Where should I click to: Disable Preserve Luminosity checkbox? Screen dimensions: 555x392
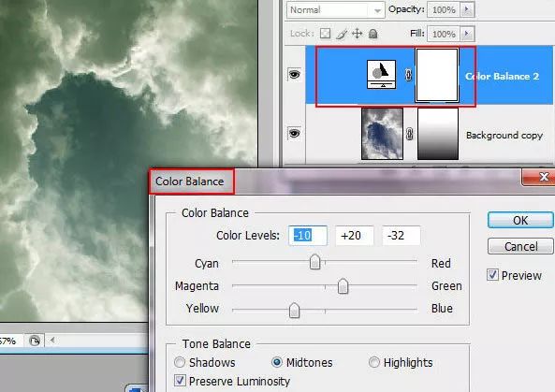coord(180,381)
